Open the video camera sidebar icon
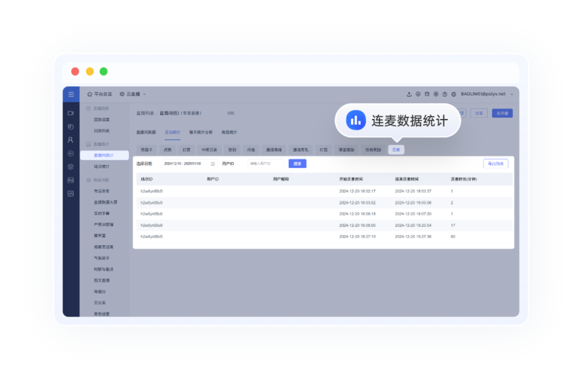This screenshot has height=385, width=588. click(71, 113)
